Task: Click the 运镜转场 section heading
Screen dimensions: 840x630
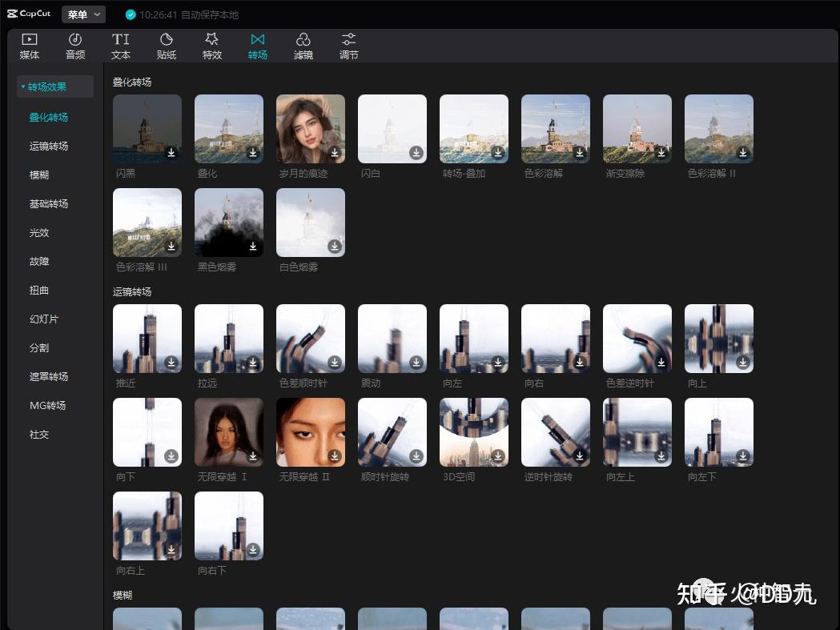Action: (132, 292)
